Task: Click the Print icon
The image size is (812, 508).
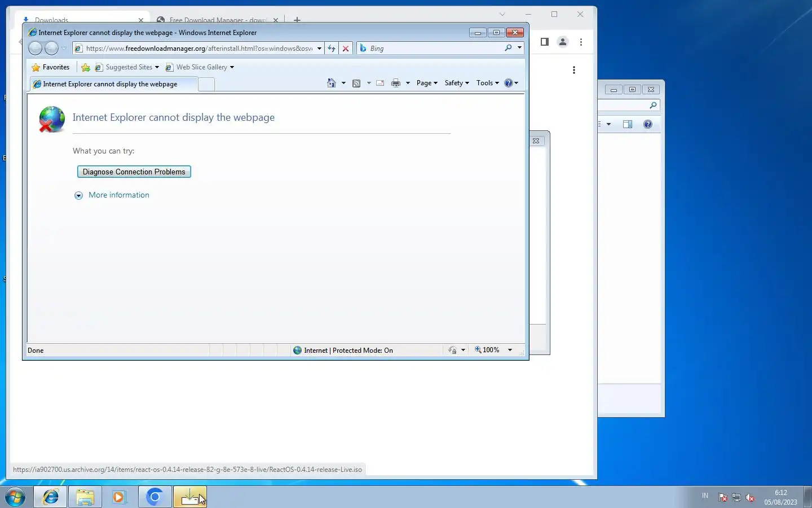Action: pyautogui.click(x=396, y=83)
